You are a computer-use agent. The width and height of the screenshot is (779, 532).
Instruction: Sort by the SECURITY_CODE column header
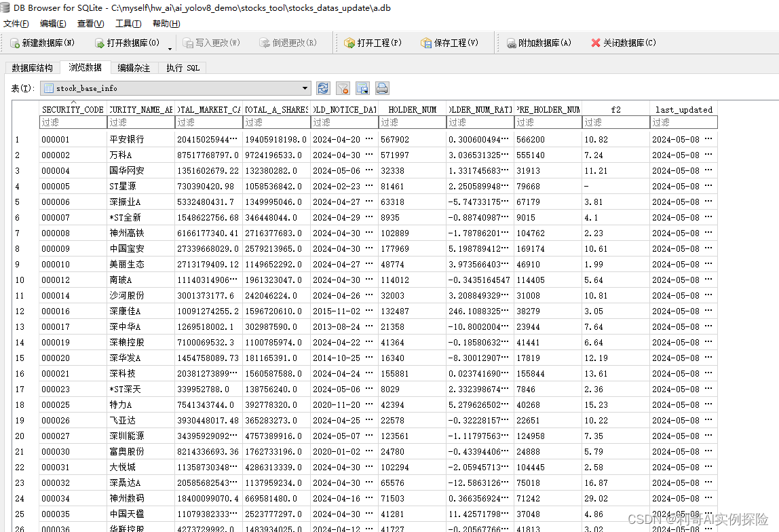[73, 110]
